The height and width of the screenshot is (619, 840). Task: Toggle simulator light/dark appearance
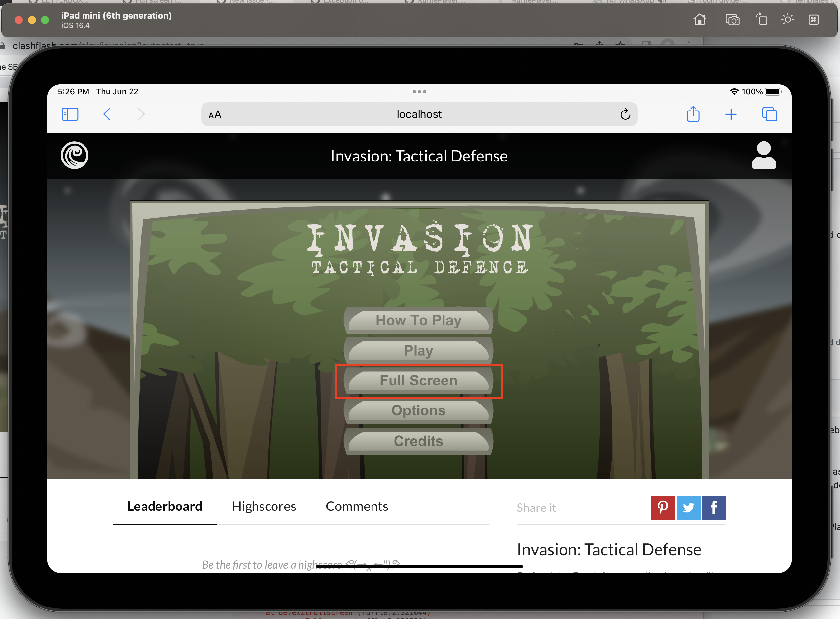[788, 20]
